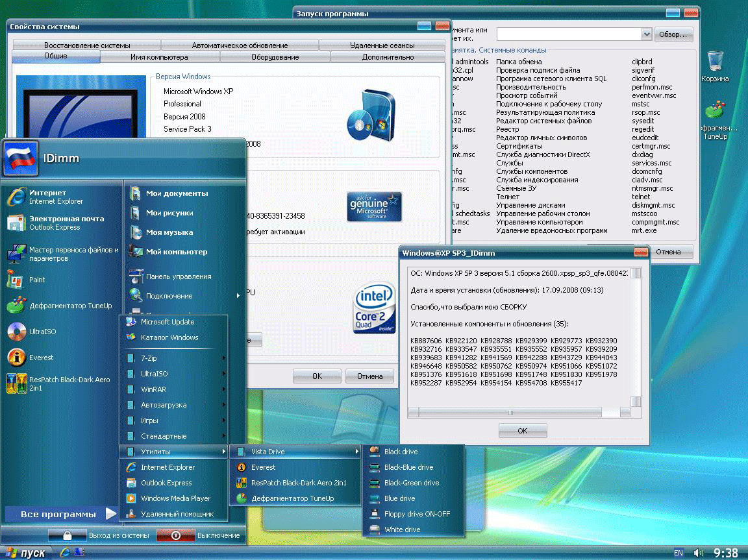Expand the Утилиты program group

[x=173, y=452]
